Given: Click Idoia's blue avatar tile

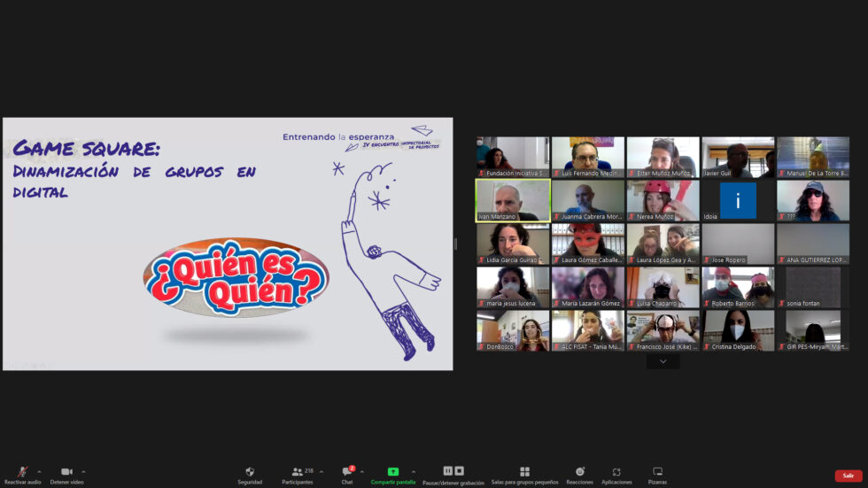Looking at the screenshot, I should (x=738, y=200).
